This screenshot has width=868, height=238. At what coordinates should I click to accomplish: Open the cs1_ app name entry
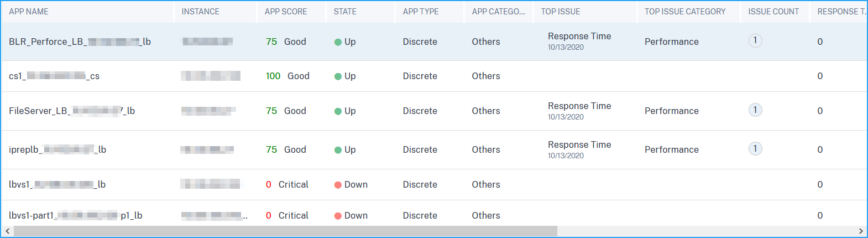pos(54,76)
